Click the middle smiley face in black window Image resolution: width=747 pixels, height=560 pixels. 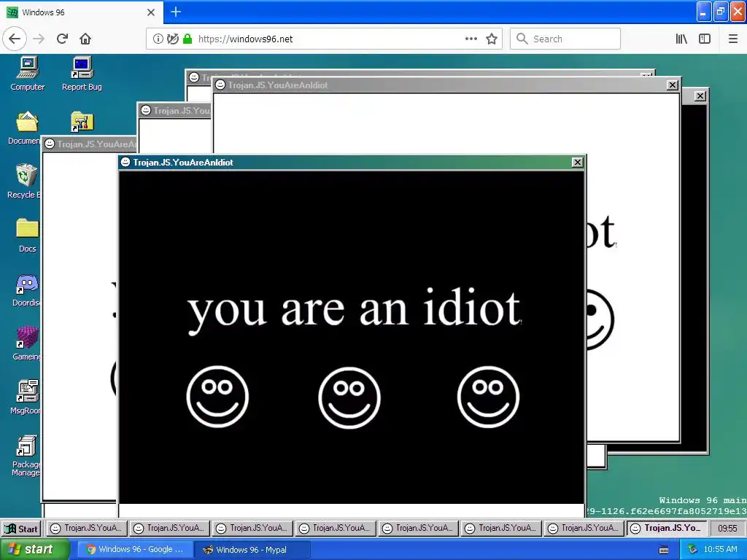(349, 397)
